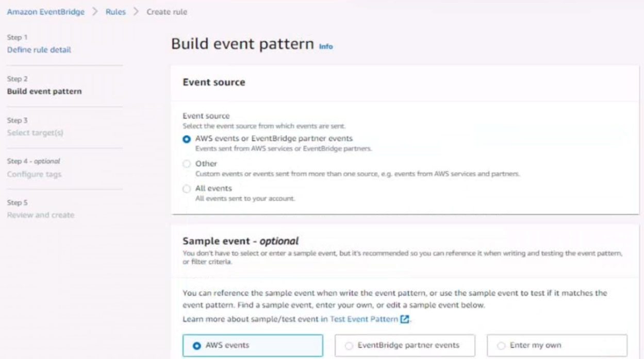Open the Review and create step
644x359 pixels.
pos(41,215)
